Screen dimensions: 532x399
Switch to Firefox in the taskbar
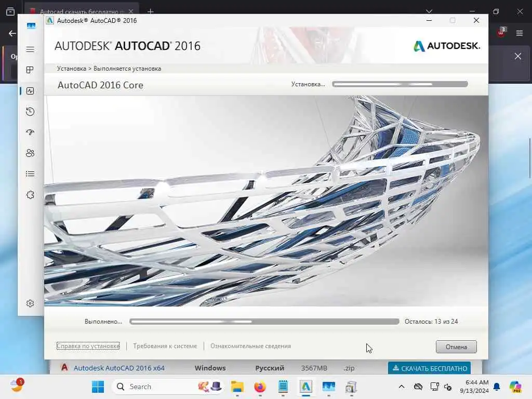pos(260,387)
